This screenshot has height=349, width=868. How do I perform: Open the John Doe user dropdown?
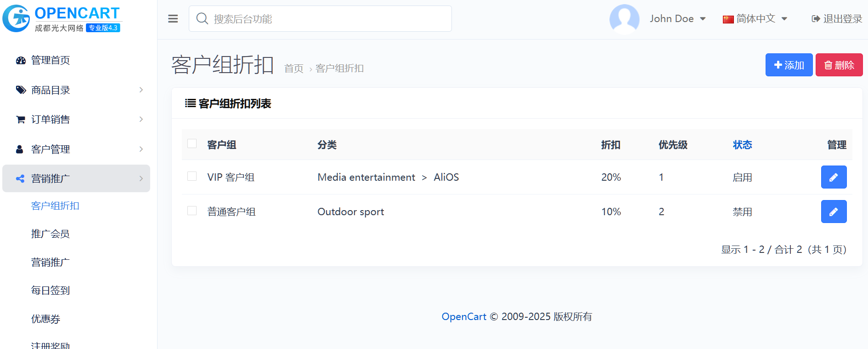[677, 19]
